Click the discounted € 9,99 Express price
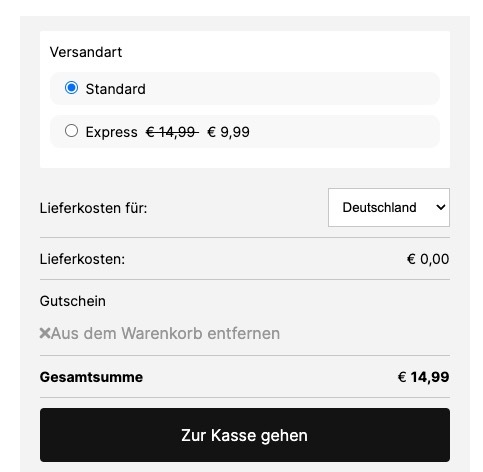Screen dimensions: 483x472 click(x=228, y=132)
